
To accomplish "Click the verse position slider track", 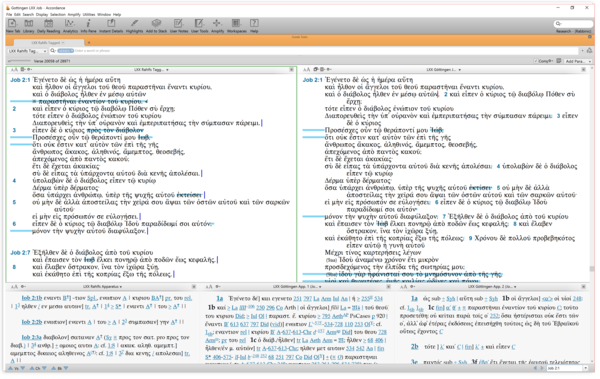I will (19, 61).
